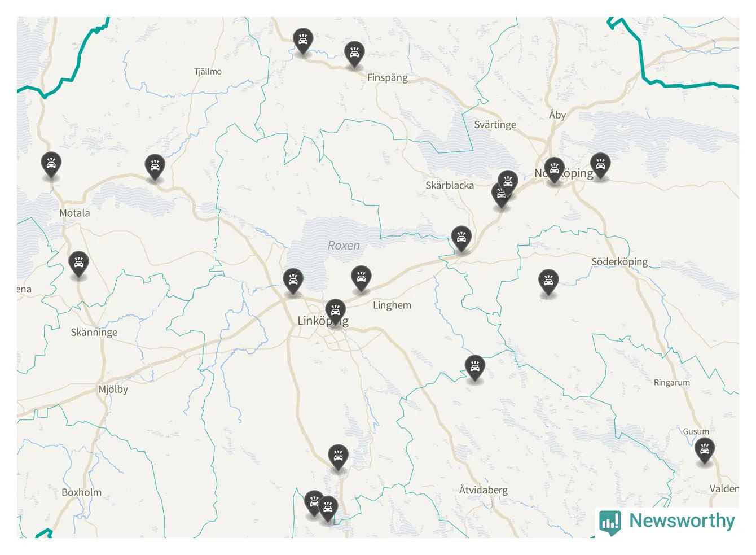The image size is (756, 555).
Task: Click the car marker north of Skänninge
Action: pos(79,264)
